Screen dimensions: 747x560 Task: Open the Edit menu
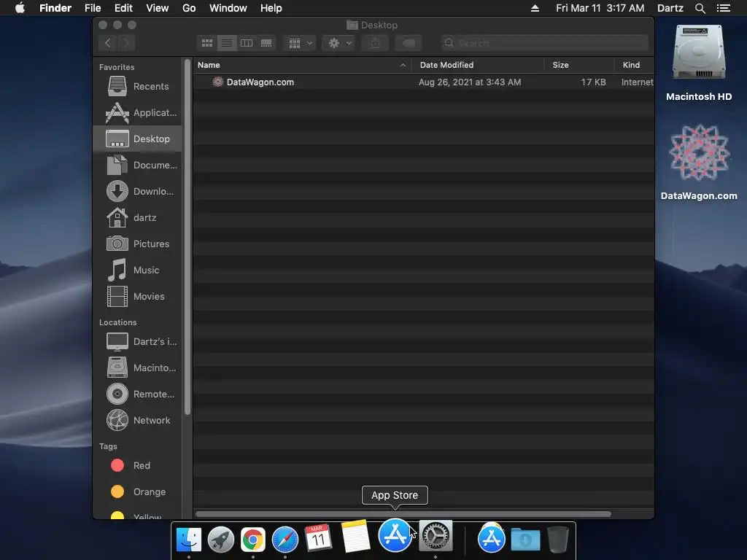point(123,8)
